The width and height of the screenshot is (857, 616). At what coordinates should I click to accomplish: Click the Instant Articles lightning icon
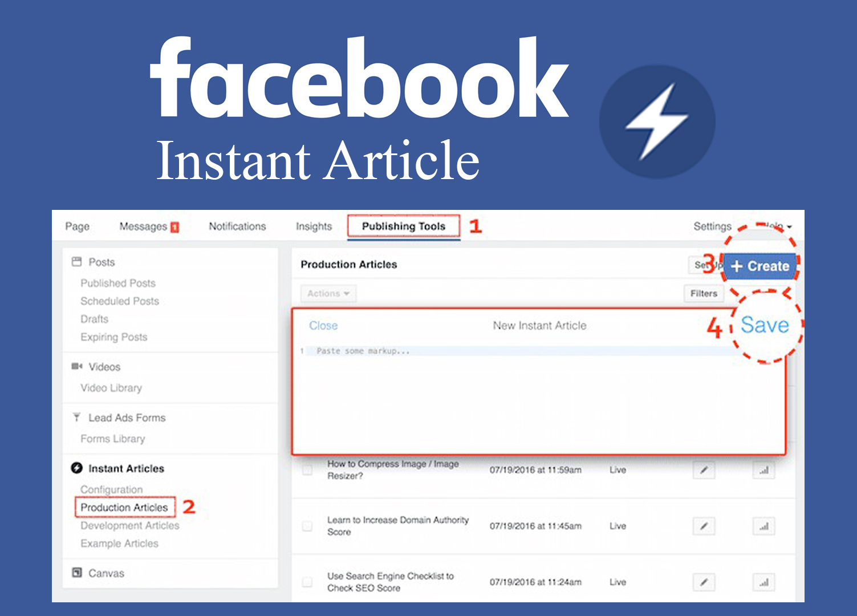pos(76,468)
